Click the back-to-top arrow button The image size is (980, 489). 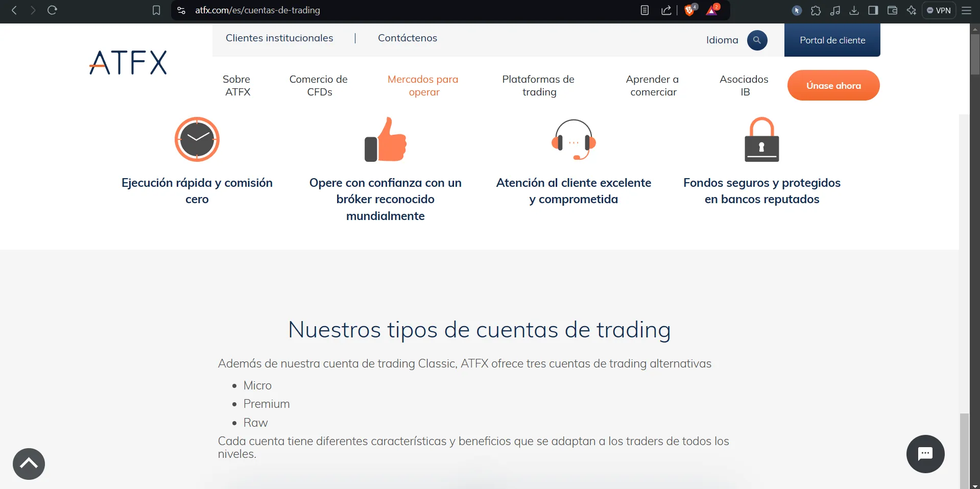(x=29, y=464)
